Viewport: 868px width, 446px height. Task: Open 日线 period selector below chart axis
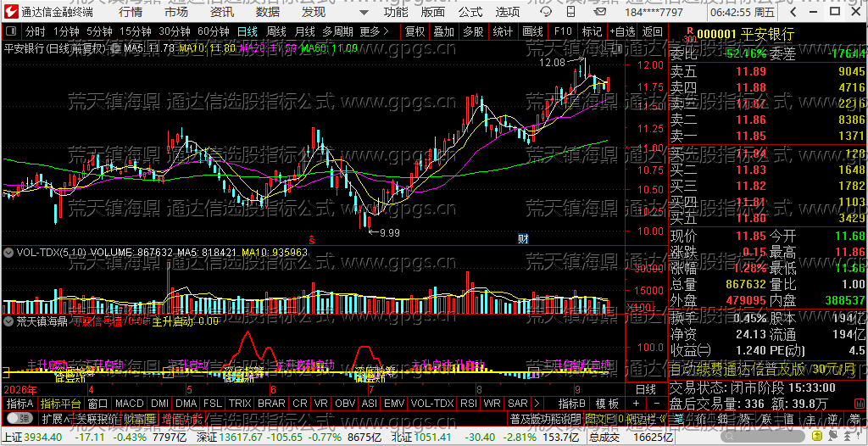point(645,389)
